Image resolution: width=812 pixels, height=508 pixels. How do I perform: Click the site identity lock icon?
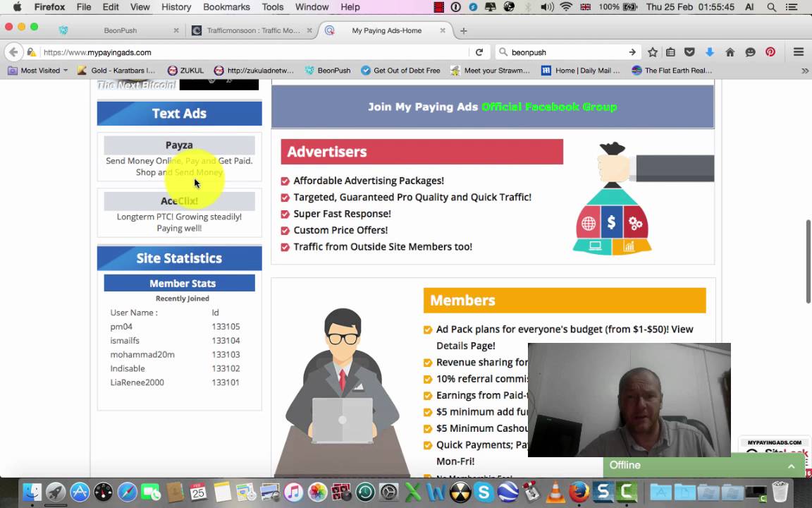pyautogui.click(x=31, y=52)
